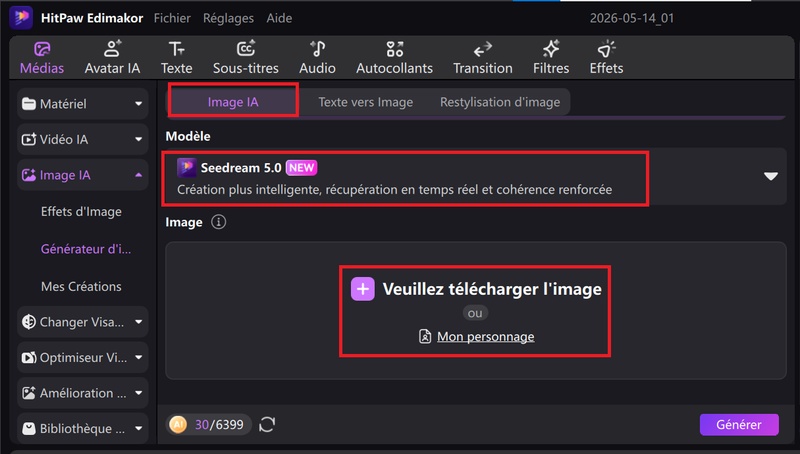Click the Bibliothèque icon

pyautogui.click(x=29, y=428)
